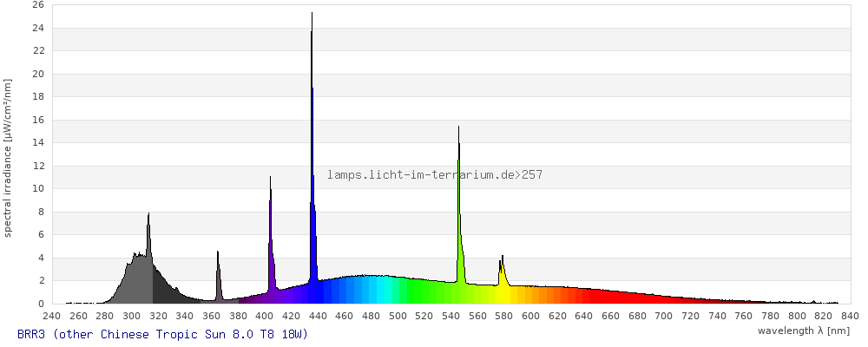Click the lamps.licht-im-terrarium.de>257 watermark text

coord(435,174)
